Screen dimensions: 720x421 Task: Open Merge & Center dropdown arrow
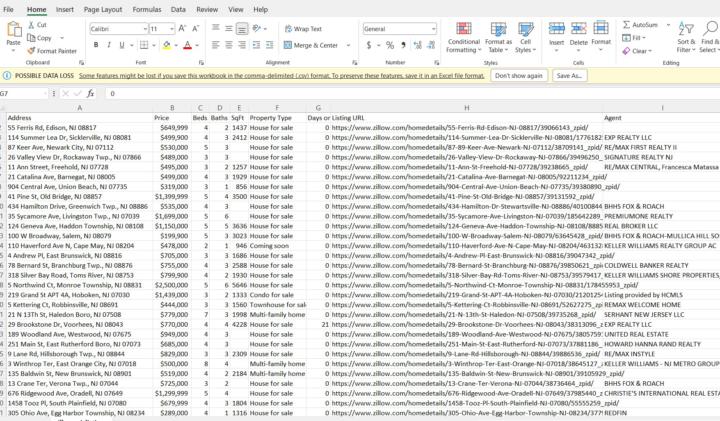point(348,45)
